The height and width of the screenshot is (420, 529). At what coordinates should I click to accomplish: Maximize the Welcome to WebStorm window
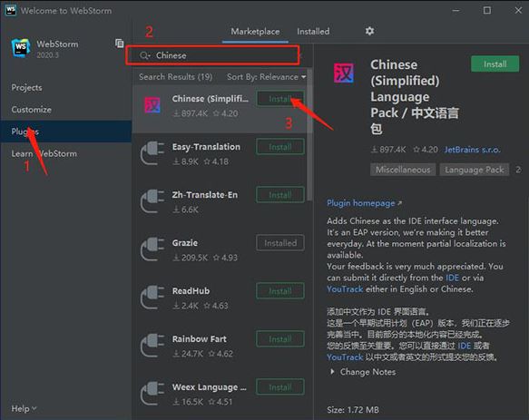coord(487,11)
